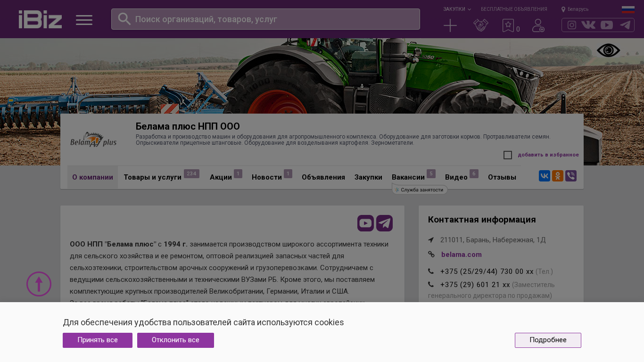Select the О компании tab
644x362 pixels.
(92, 177)
